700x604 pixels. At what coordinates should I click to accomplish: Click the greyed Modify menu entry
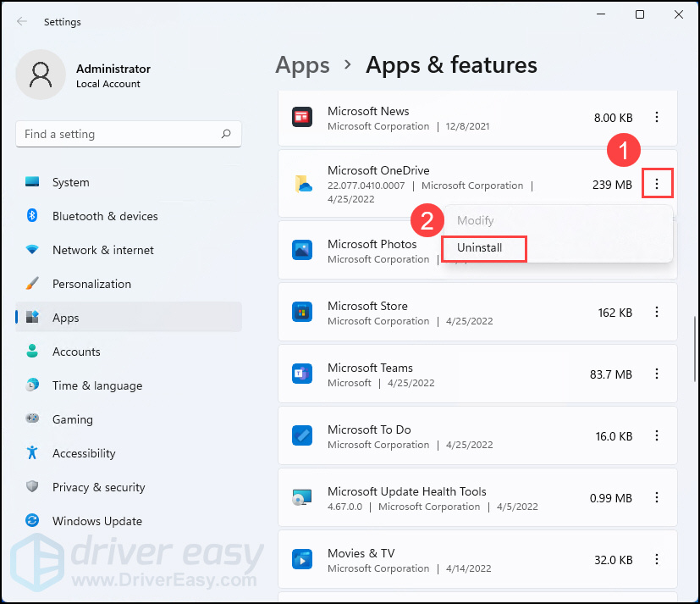coord(476,220)
